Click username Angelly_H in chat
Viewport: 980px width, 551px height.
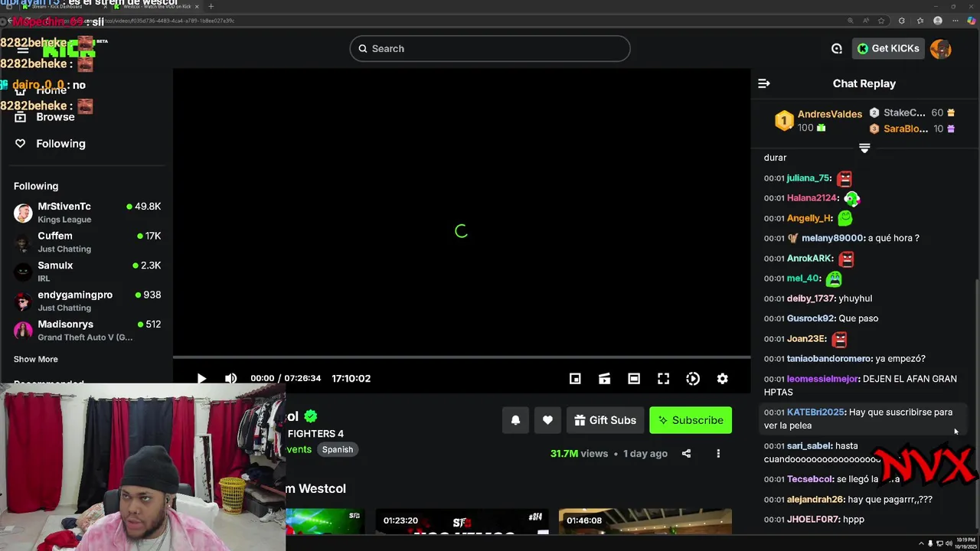pyautogui.click(x=809, y=218)
